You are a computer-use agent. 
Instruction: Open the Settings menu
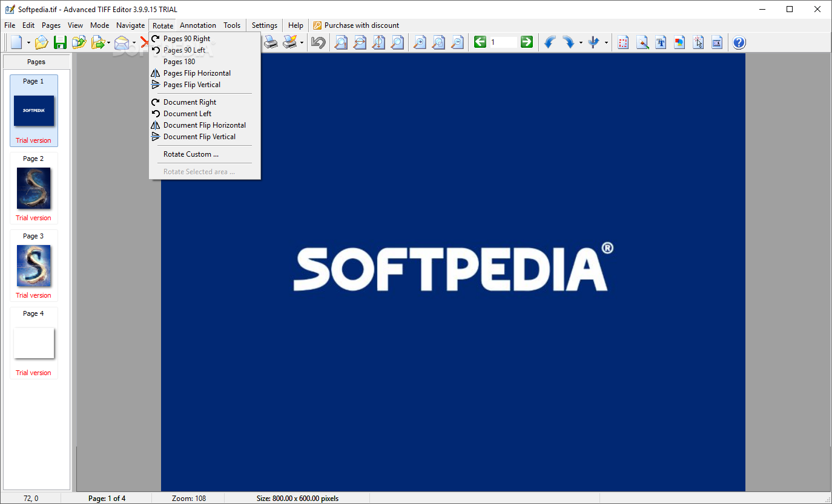(x=265, y=25)
